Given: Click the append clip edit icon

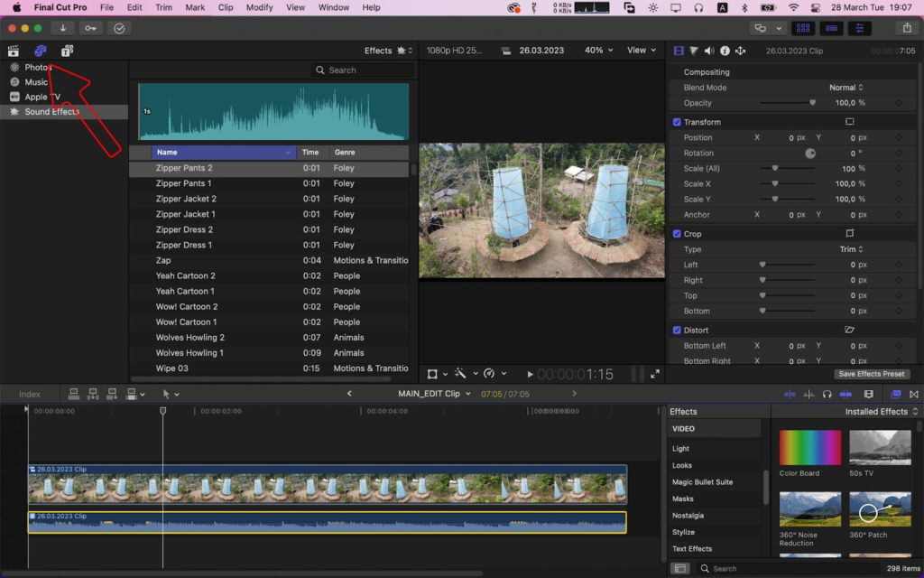Looking at the screenshot, I should [111, 394].
